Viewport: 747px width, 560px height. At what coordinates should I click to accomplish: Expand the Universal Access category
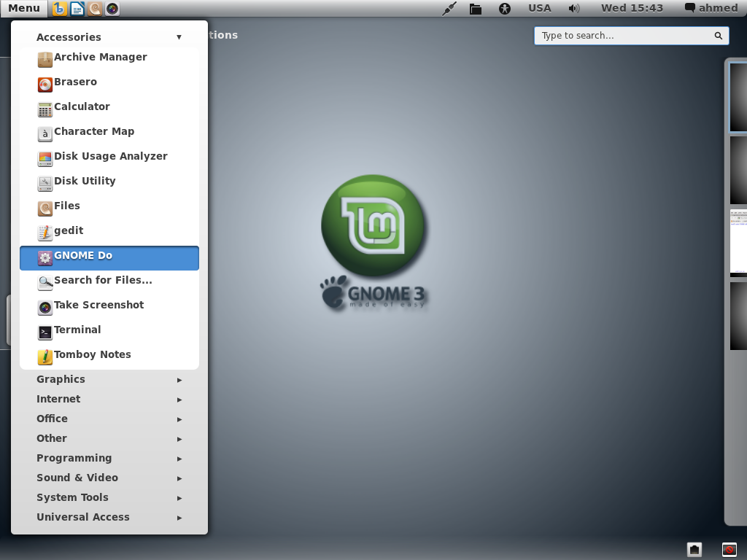tap(109, 517)
